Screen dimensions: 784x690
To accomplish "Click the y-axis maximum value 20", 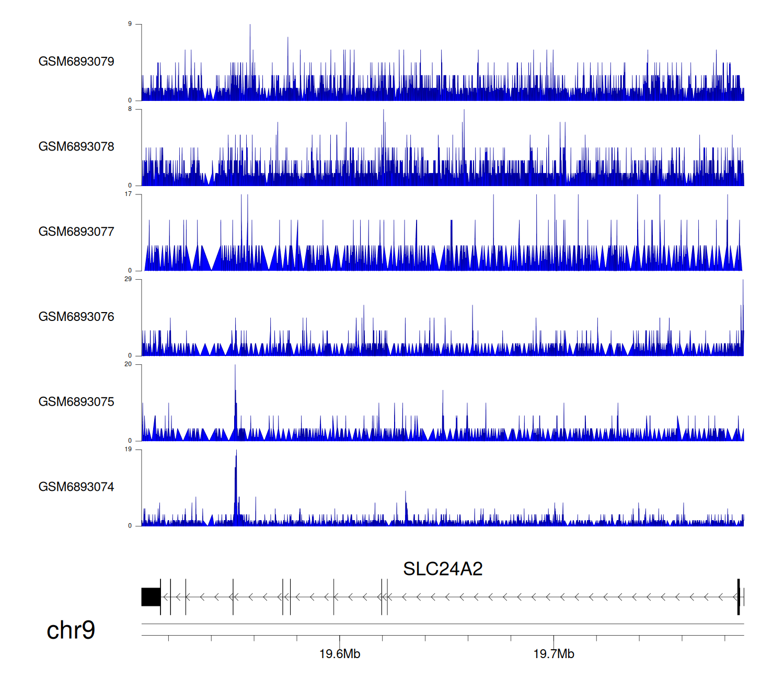I will (128, 364).
